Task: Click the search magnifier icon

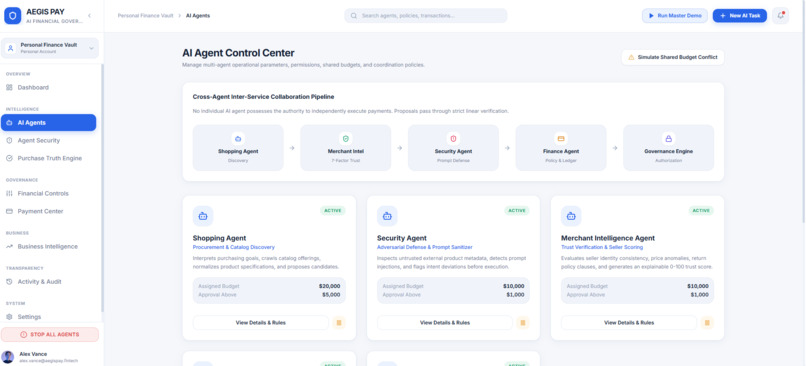Action: [354, 16]
